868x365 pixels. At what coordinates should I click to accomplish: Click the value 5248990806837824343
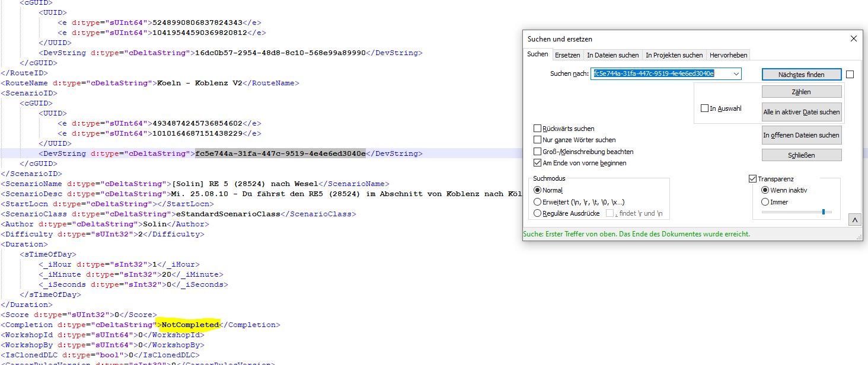click(197, 23)
